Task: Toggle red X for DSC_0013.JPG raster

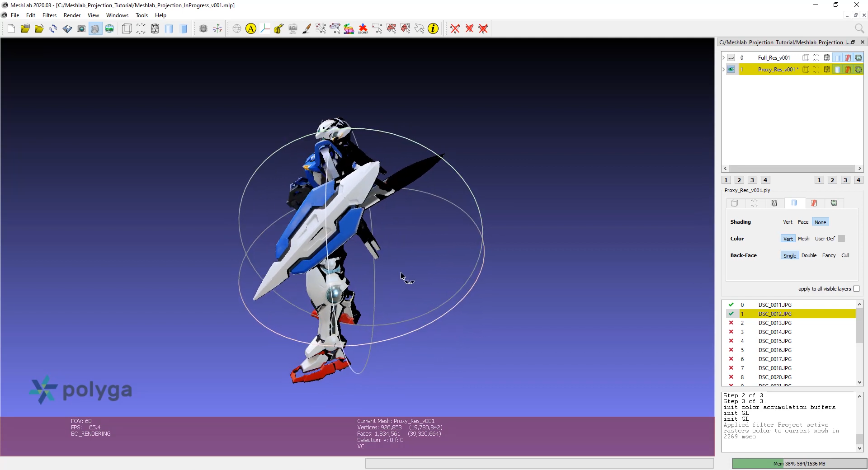Action: pos(731,323)
